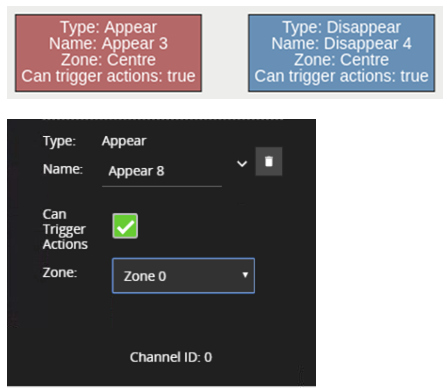Open the Zone 0 dropdown
This screenshot has width=447, height=390.
183,276
